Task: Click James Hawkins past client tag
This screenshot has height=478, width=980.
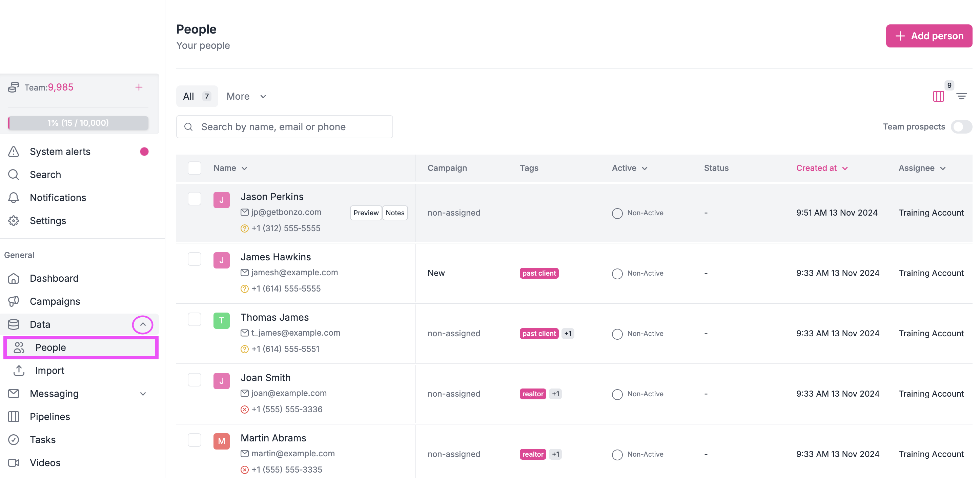Action: point(539,273)
